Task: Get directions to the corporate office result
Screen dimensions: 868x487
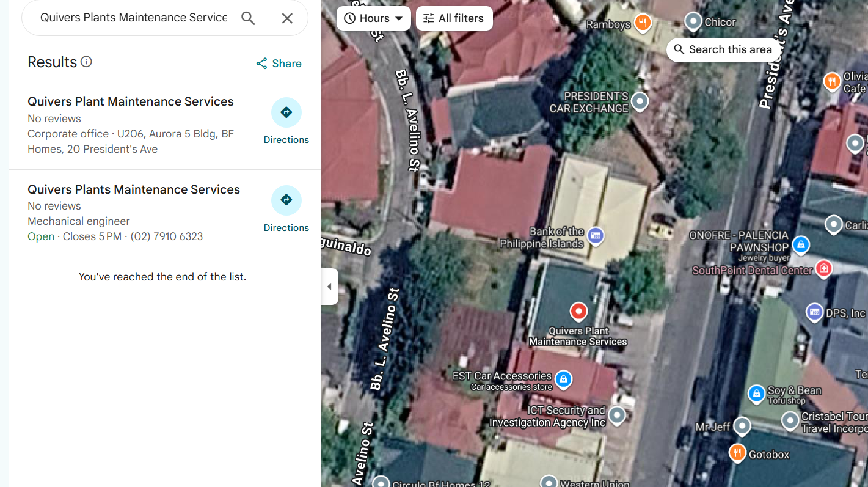Action: [x=286, y=121]
